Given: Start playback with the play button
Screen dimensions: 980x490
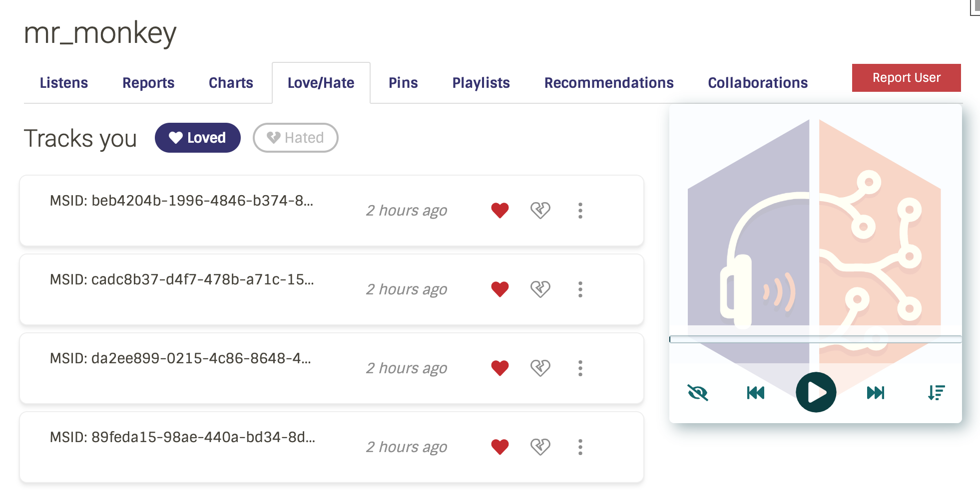Looking at the screenshot, I should 816,392.
